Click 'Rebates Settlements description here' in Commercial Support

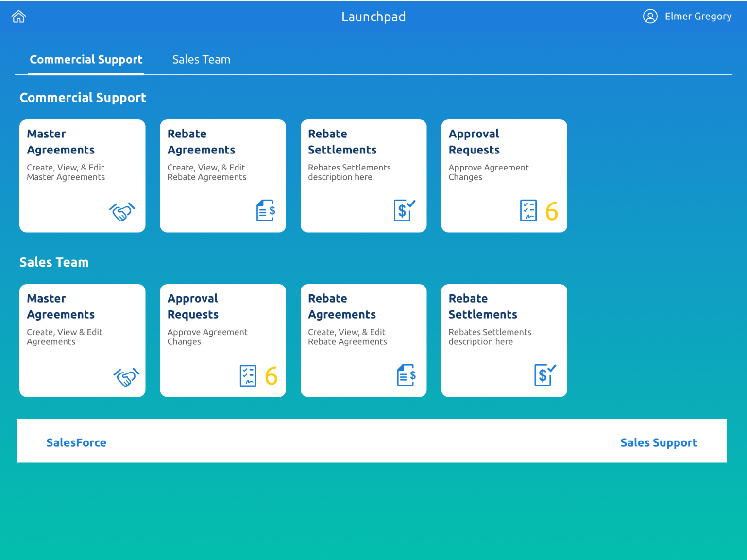[349, 172]
